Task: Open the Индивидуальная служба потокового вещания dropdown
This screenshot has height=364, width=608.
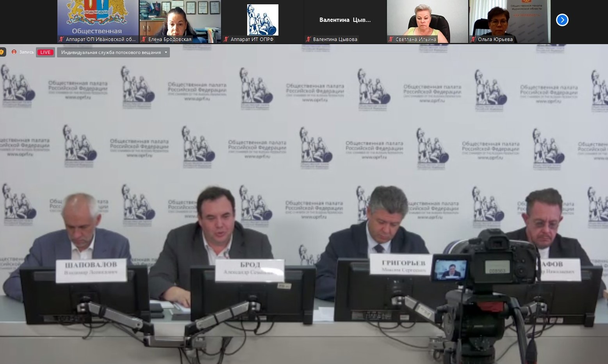Action: coord(113,52)
